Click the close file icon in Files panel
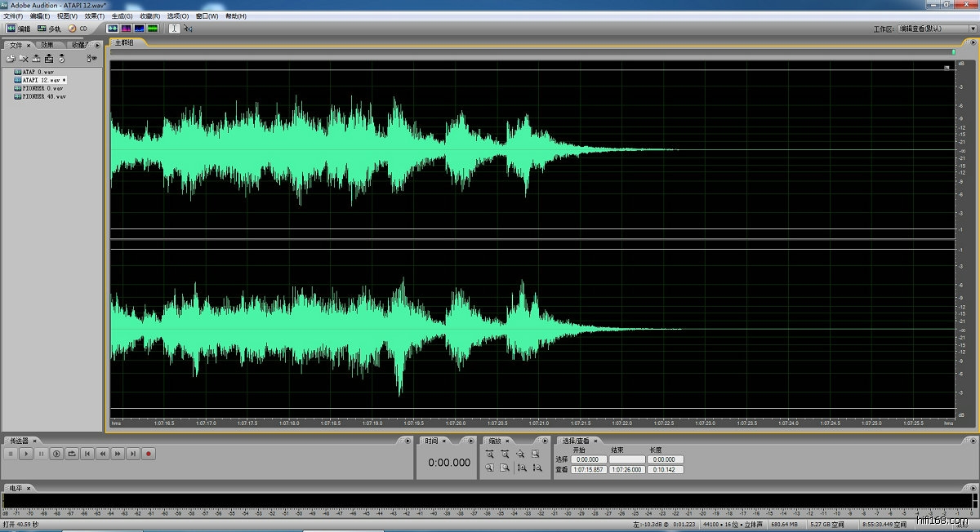The height and width of the screenshot is (532, 980). tap(24, 59)
